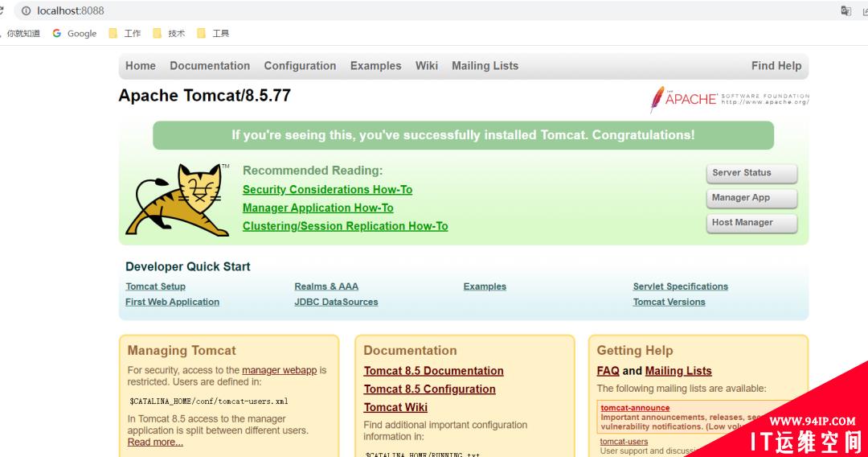Open Documentation in the navigation bar

click(210, 66)
